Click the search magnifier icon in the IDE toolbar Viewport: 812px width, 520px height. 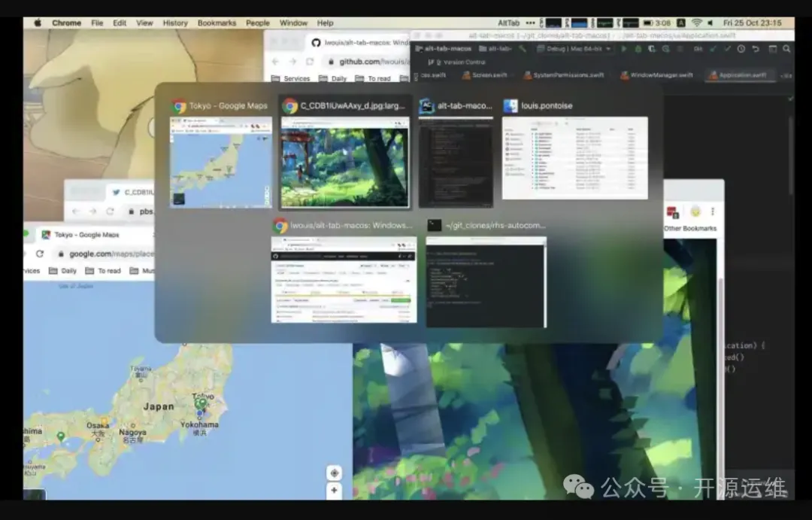(786, 49)
